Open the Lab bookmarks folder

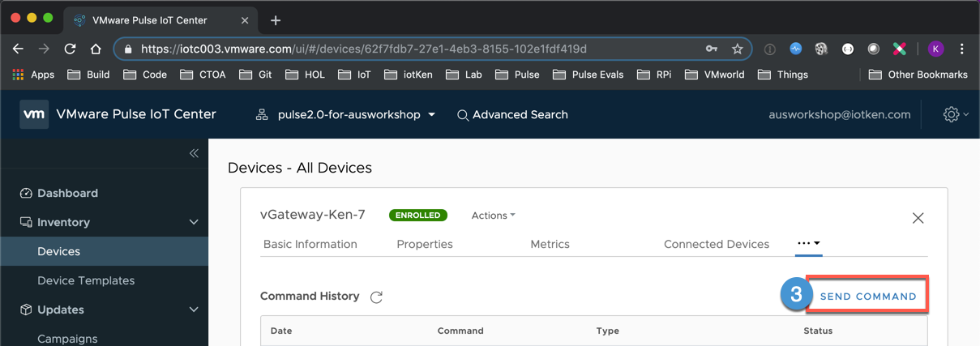464,75
